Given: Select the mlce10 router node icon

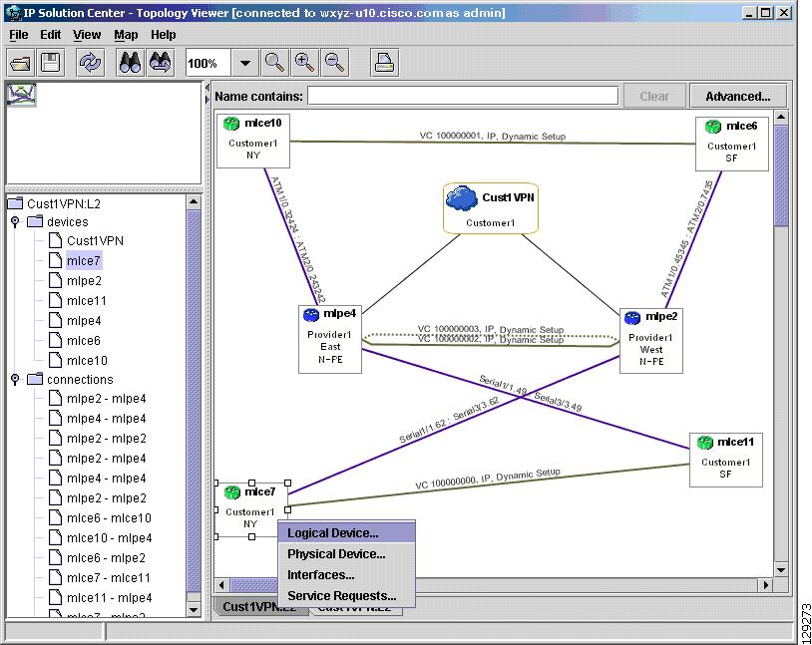Looking at the screenshot, I should pos(231,124).
